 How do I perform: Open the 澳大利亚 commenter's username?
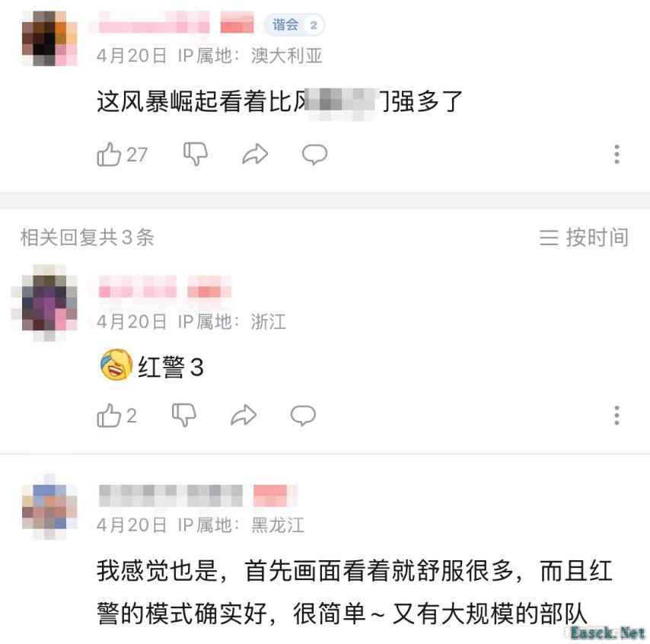154,22
